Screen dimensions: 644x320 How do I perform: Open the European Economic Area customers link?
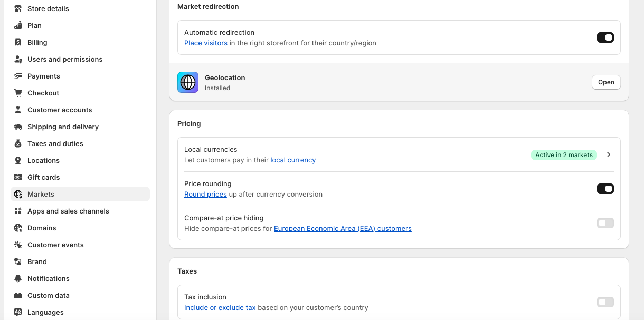click(x=343, y=229)
